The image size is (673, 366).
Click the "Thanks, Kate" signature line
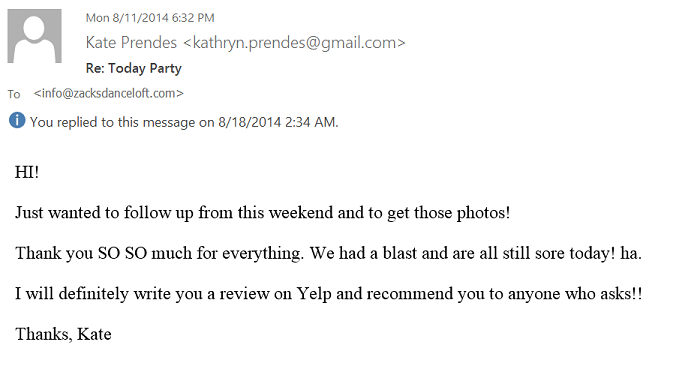tap(64, 334)
